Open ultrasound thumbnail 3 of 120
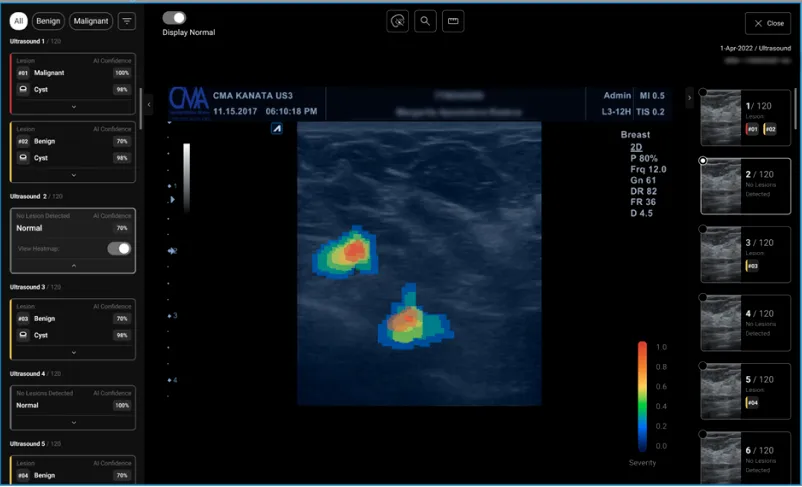The width and height of the screenshot is (802, 487). click(745, 253)
